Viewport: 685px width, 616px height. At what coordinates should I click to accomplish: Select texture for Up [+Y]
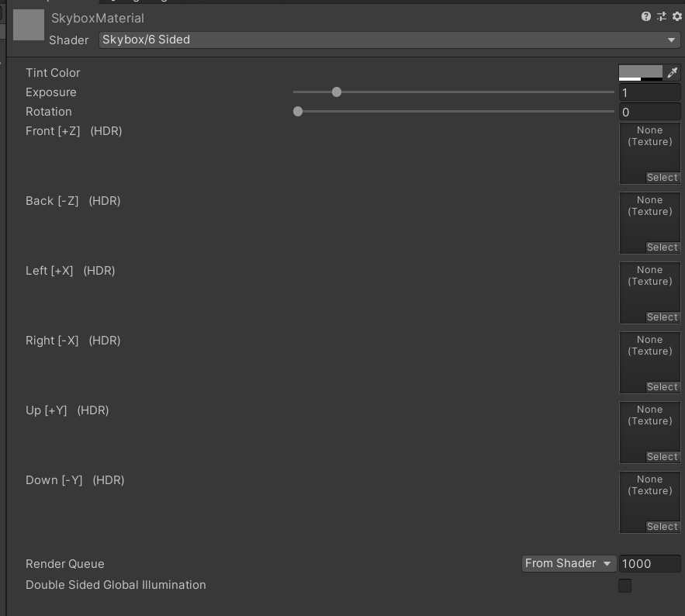pyautogui.click(x=663, y=457)
